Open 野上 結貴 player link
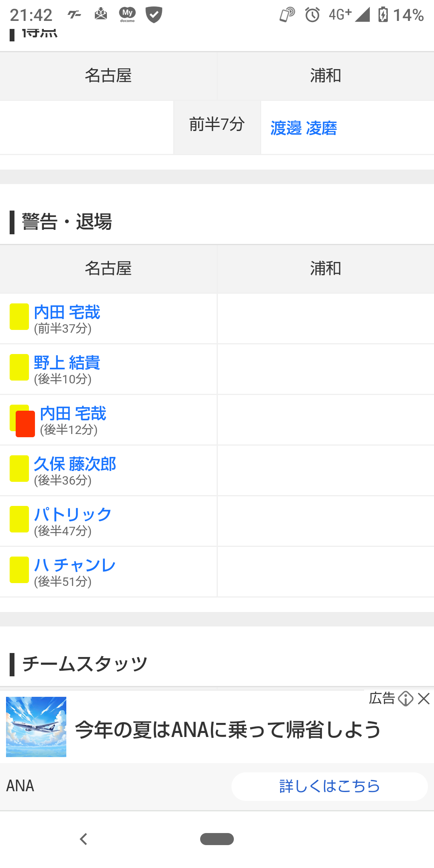This screenshot has width=434, height=868. tap(67, 363)
